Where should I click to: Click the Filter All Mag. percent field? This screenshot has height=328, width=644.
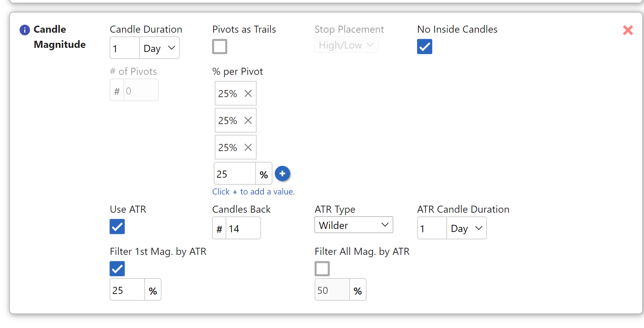(x=332, y=290)
